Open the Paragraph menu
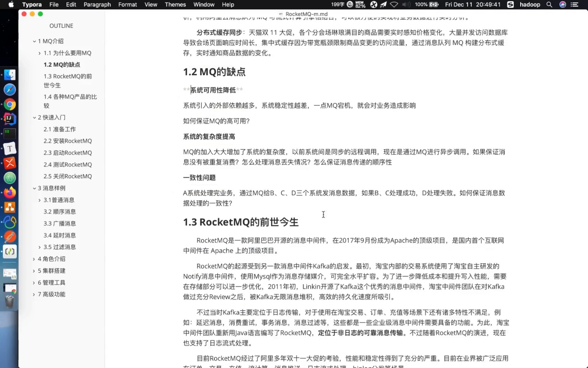The image size is (588, 368). 97,4
